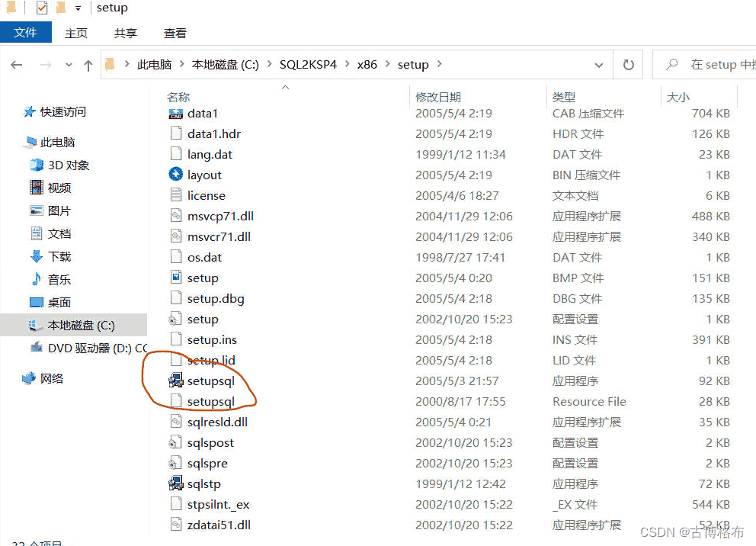Click the Documents folder icon
The height and width of the screenshot is (546, 756).
37,233
